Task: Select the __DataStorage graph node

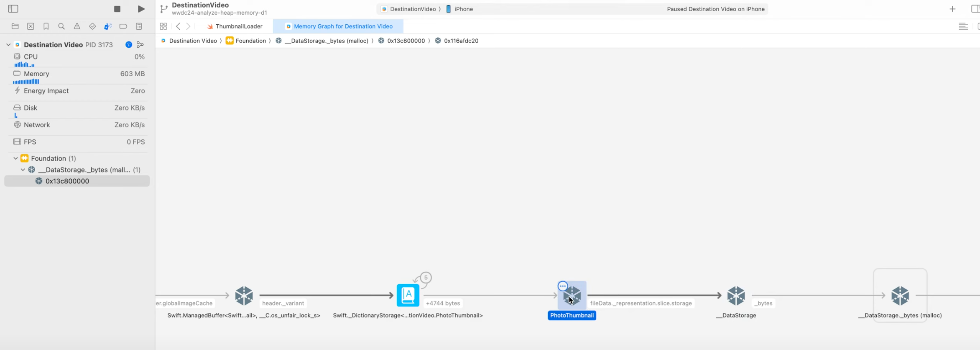Action: pyautogui.click(x=736, y=296)
